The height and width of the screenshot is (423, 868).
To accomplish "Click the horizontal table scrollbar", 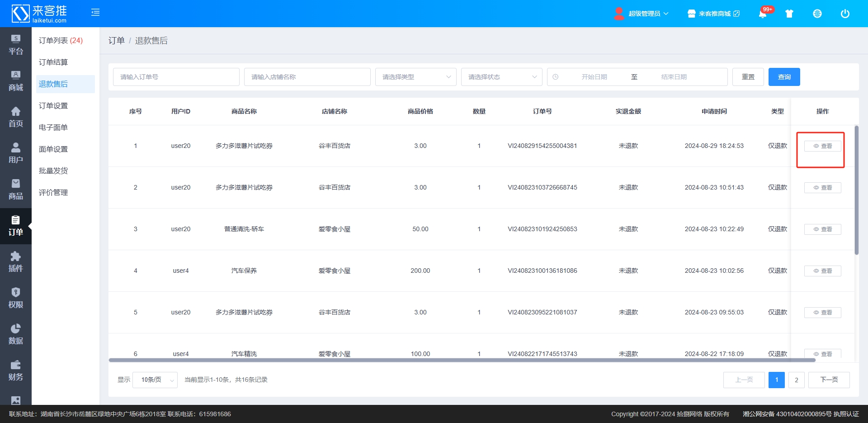I will pyautogui.click(x=461, y=360).
